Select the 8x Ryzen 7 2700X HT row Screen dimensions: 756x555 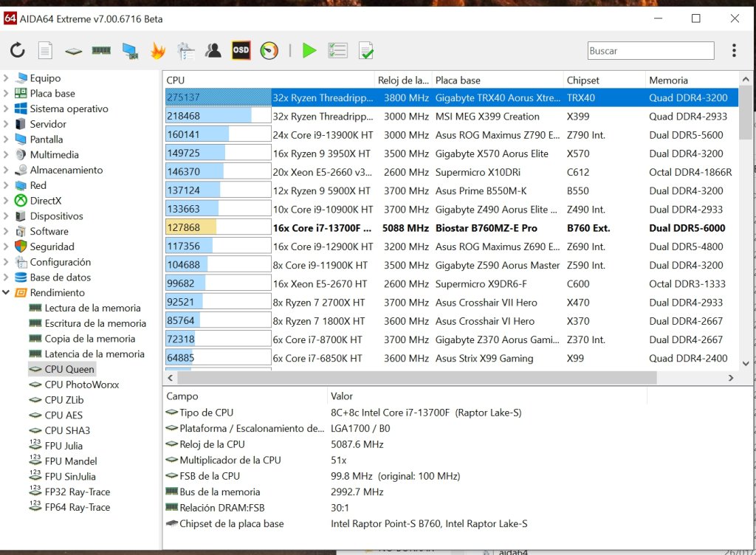coord(451,303)
